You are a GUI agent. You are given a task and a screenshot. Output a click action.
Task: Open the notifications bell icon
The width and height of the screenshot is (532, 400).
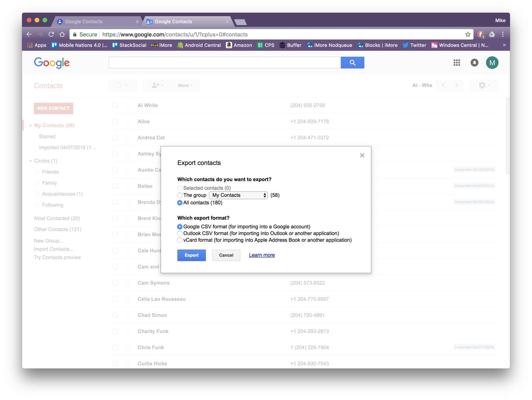[474, 63]
